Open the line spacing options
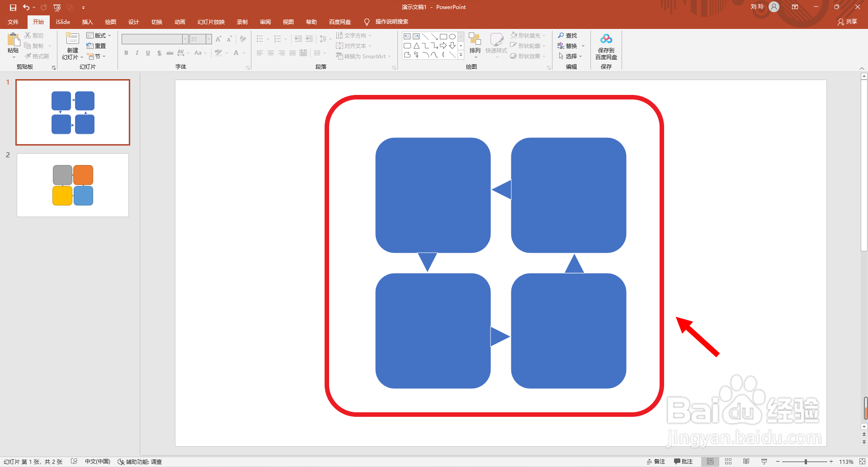The height and width of the screenshot is (467, 868). [x=325, y=39]
